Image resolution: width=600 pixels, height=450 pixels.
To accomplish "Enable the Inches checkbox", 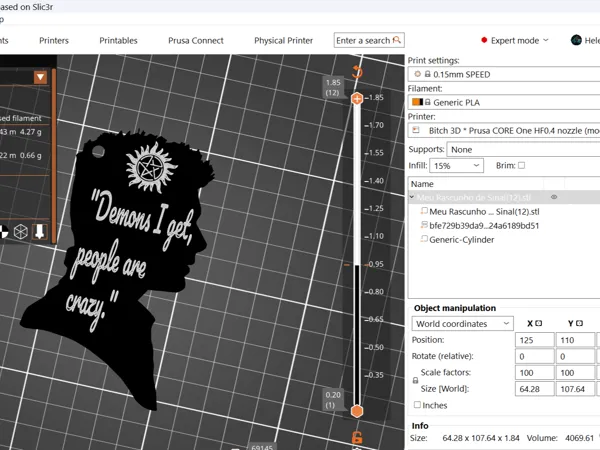I will 417,404.
